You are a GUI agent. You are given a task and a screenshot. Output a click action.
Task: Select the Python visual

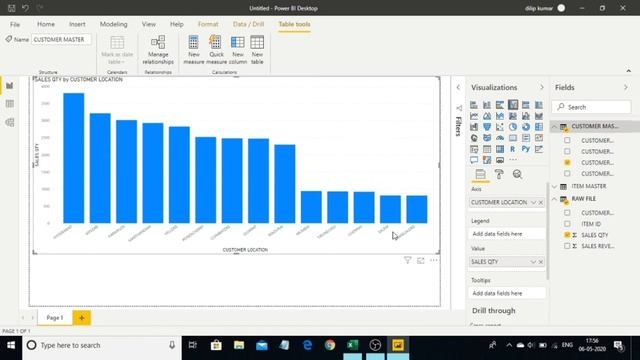(x=526, y=149)
